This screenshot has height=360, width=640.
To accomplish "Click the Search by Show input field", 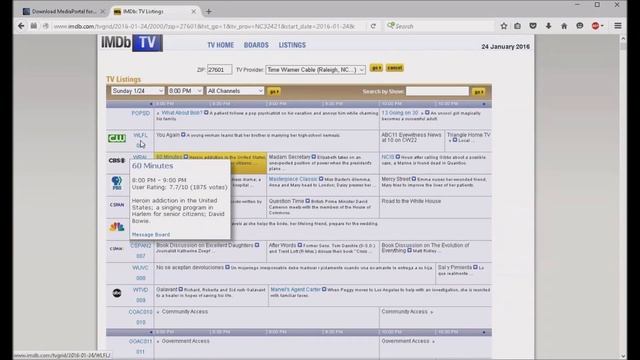I will tap(437, 91).
